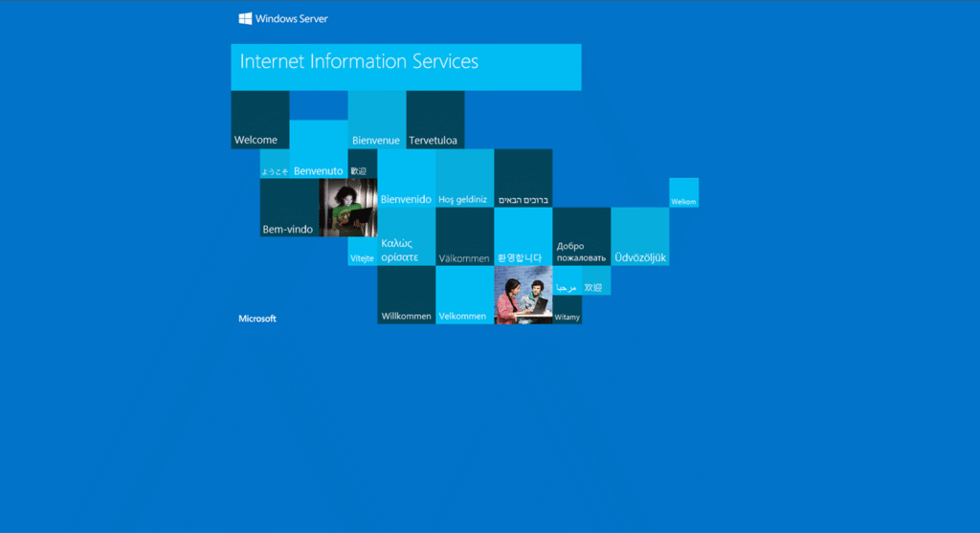This screenshot has height=533, width=980.
Task: Click the 'Üdvözöljük' tile
Action: tap(640, 236)
